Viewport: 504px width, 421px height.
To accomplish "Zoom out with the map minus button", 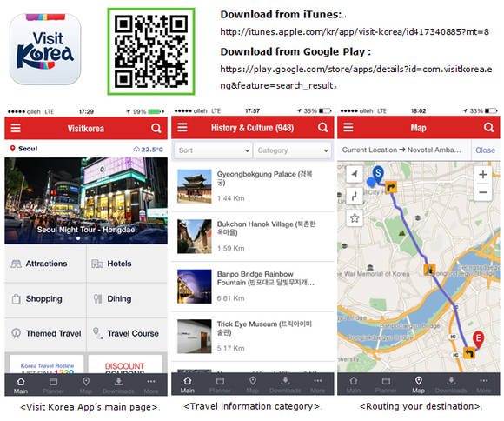I will [483, 192].
